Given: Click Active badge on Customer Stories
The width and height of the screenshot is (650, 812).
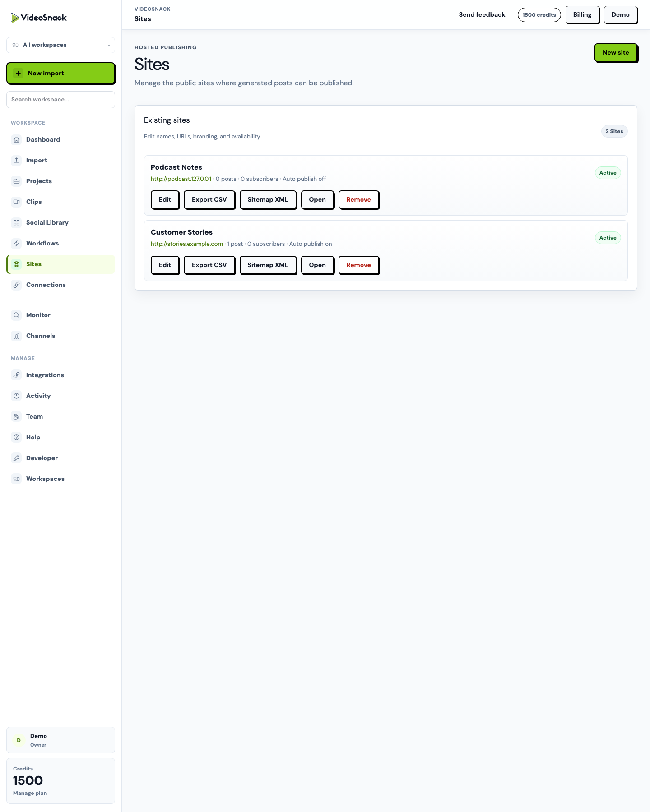Looking at the screenshot, I should pos(608,238).
